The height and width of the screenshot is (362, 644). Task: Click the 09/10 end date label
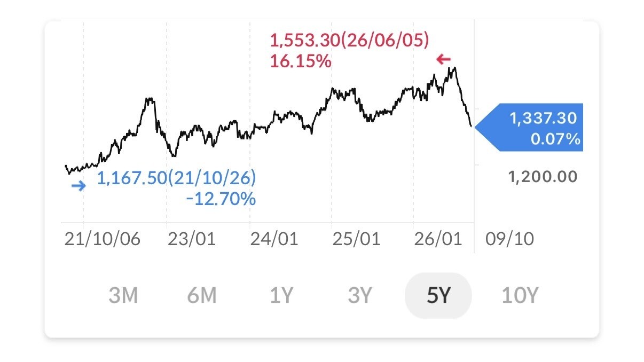coord(509,239)
